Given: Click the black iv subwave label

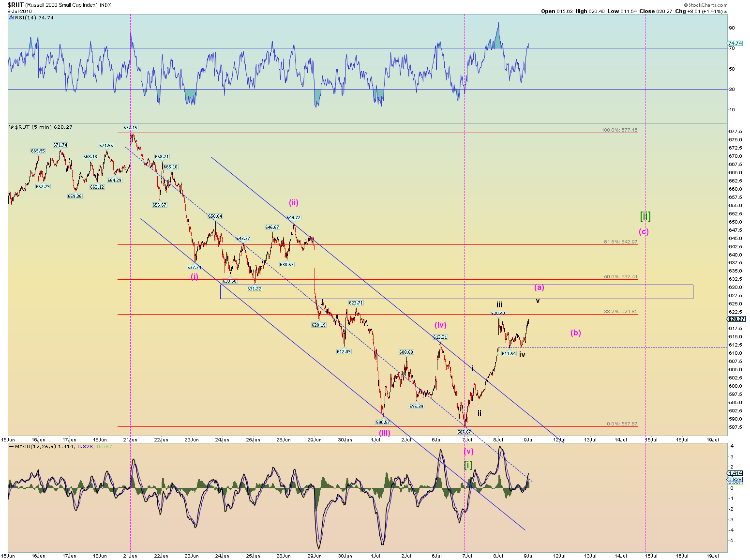Looking at the screenshot, I should point(522,355).
